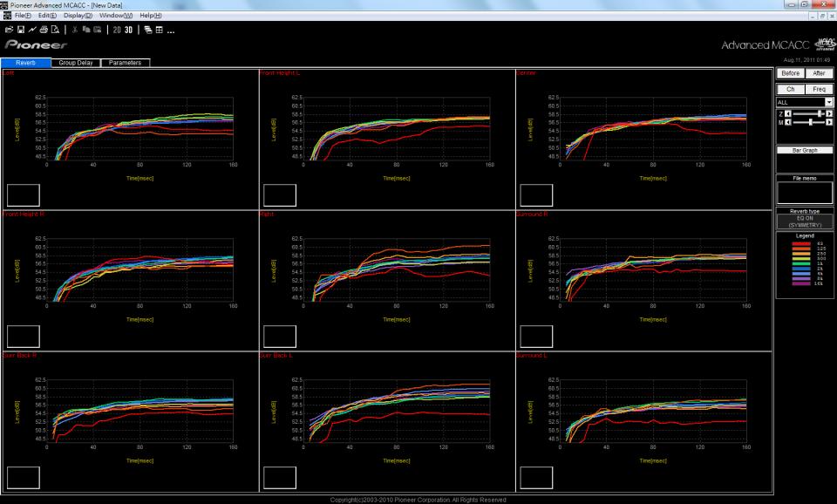
Task: Click the File memo text box
Action: pos(805,193)
